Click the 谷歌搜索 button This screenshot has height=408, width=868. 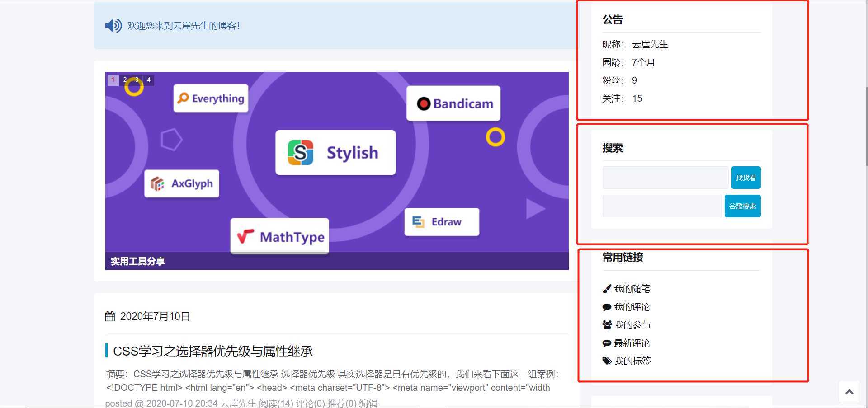(743, 206)
